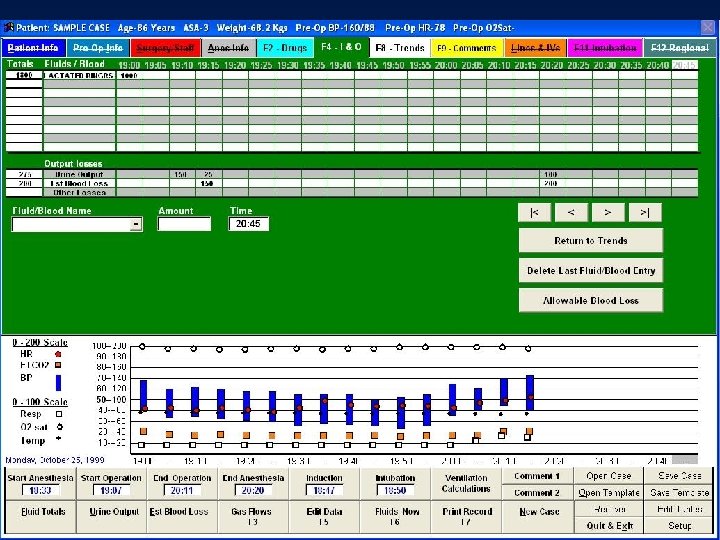Click the 19:00 time column header
The width and height of the screenshot is (720, 540).
(129, 65)
